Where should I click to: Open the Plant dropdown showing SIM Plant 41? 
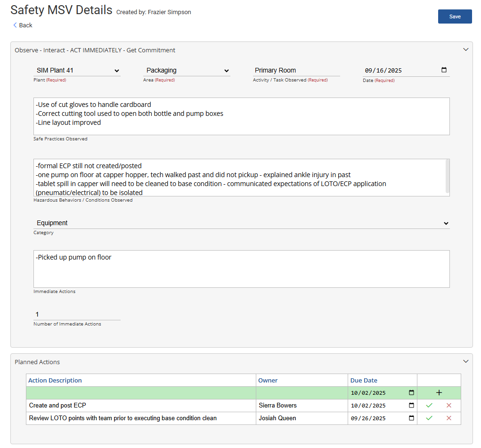pyautogui.click(x=77, y=71)
